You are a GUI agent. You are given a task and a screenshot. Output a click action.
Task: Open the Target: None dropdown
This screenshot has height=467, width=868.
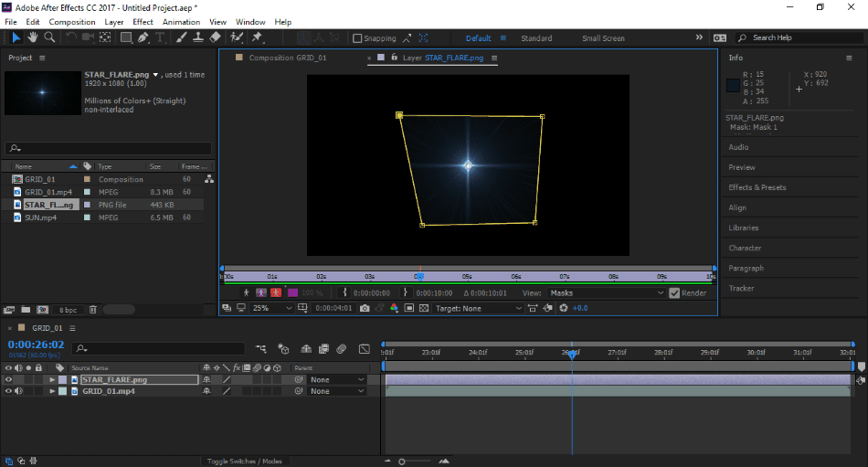(x=478, y=308)
